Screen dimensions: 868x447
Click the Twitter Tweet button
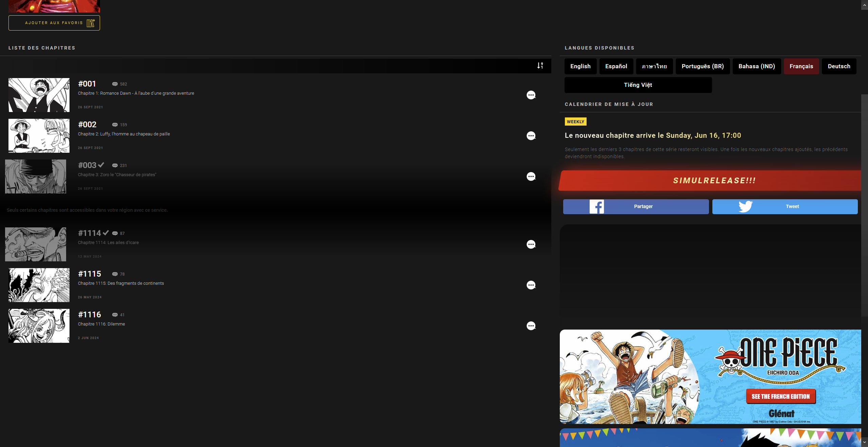785,206
